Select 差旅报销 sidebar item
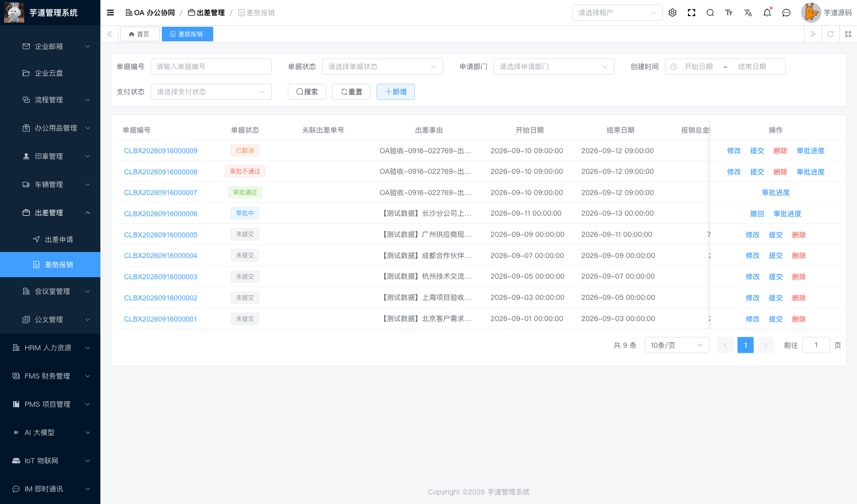Viewport: 857px width, 504px height. tap(50, 265)
